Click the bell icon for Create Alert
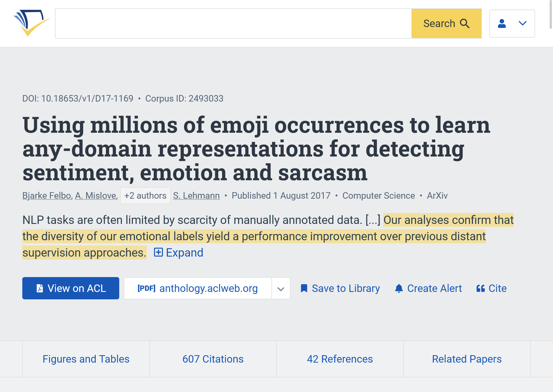Screen dimensions: 553x392 (399, 288)
